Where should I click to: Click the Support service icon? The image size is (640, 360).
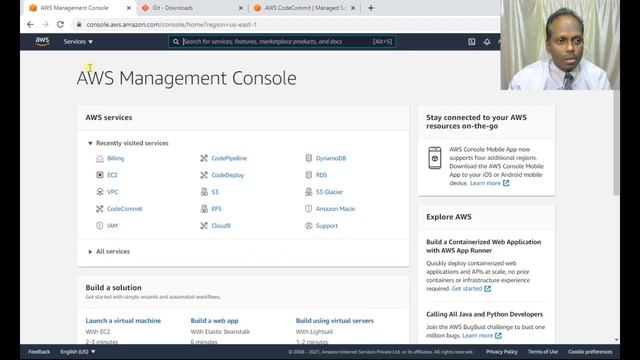tap(309, 226)
